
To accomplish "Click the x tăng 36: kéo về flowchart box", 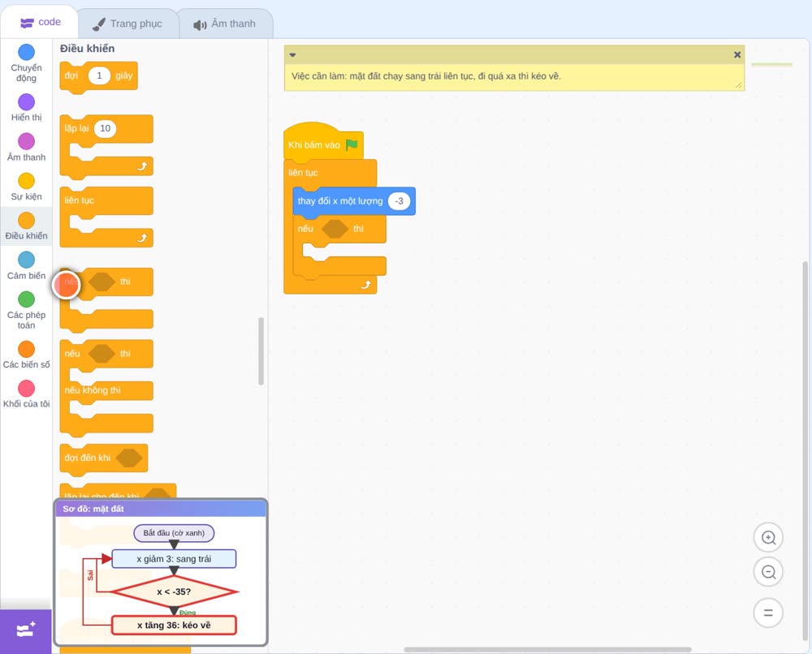I will pos(174,625).
